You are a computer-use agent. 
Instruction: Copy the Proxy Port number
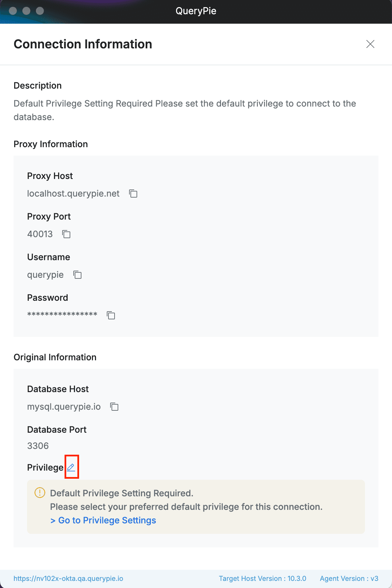coord(66,234)
